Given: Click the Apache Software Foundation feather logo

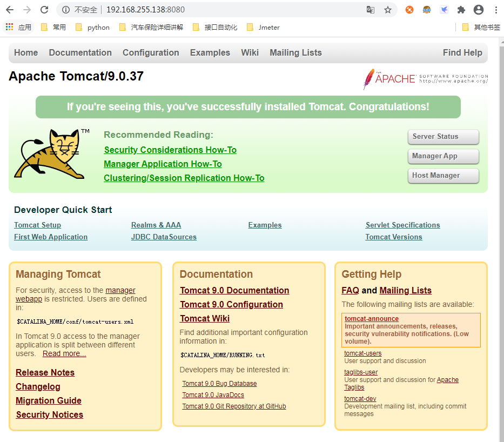Looking at the screenshot, I should 425,79.
